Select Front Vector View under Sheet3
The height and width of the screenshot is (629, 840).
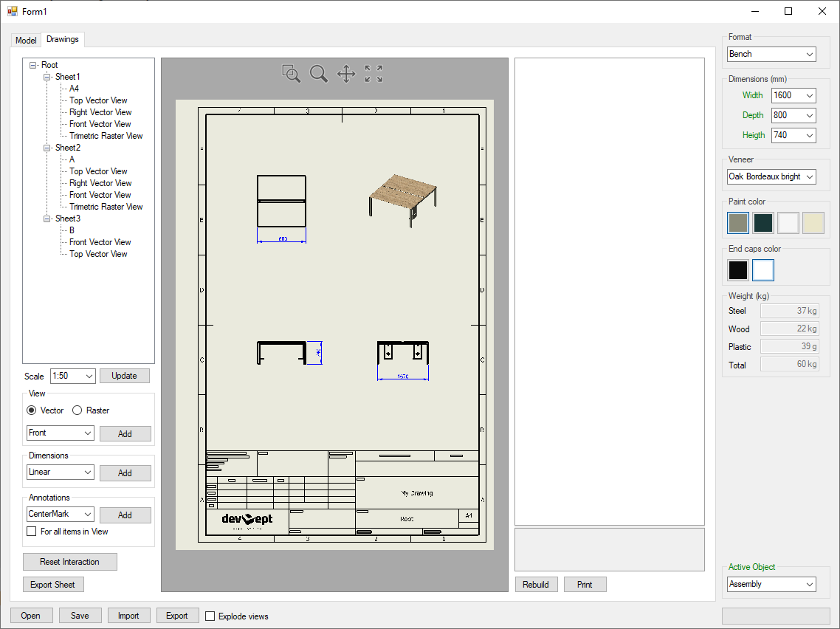click(100, 242)
